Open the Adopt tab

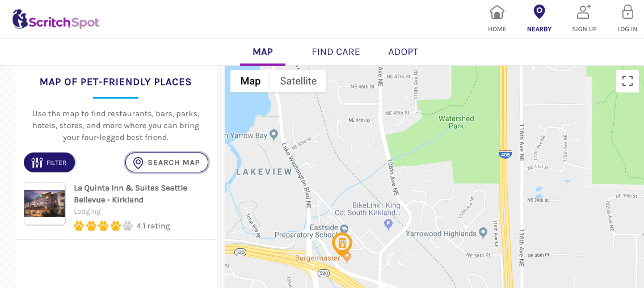pyautogui.click(x=403, y=52)
